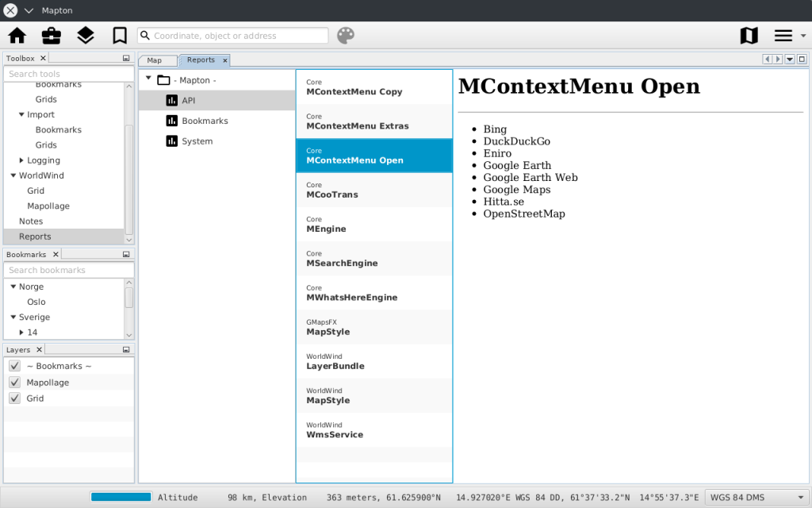The image size is (812, 508).
Task: Close the Bookmarks panel
Action: pyautogui.click(x=56, y=254)
